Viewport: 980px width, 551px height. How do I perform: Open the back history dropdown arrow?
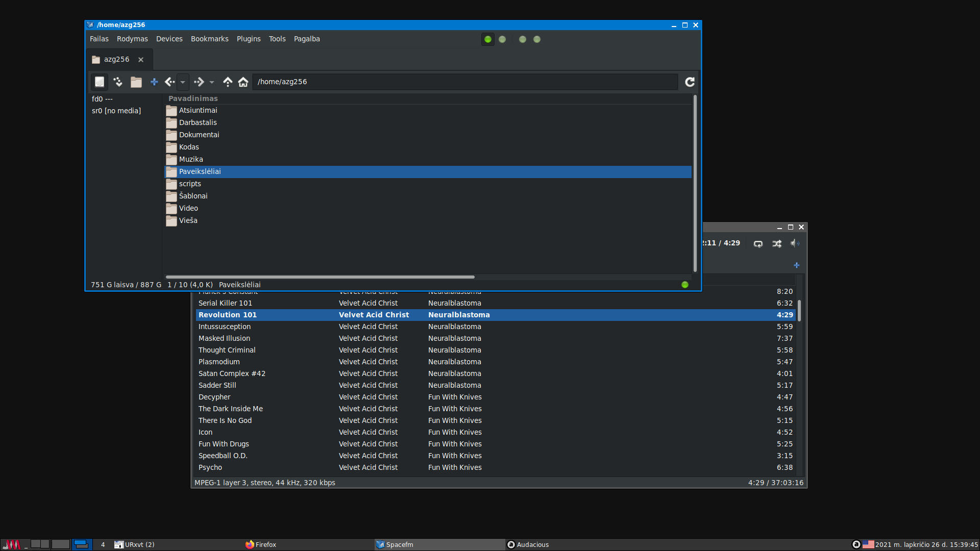coord(183,82)
